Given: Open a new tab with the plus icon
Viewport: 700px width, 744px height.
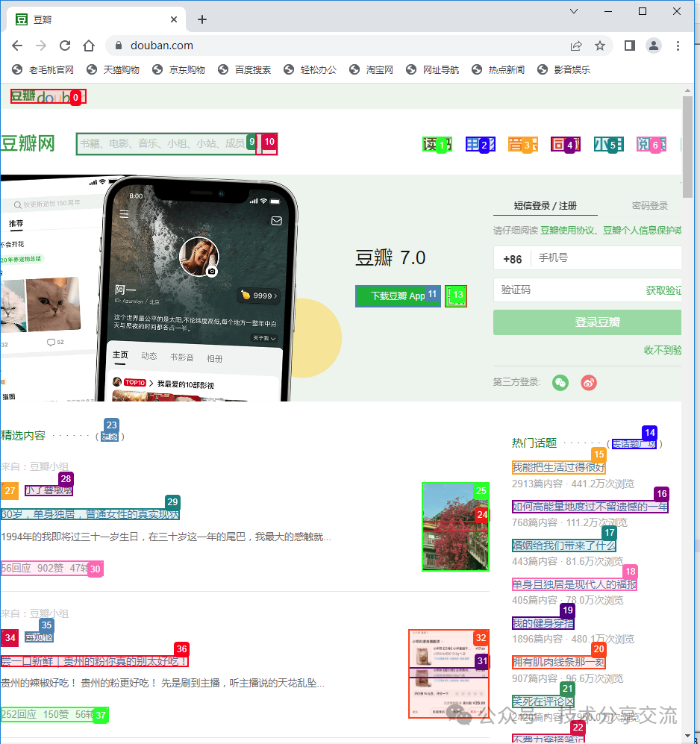Looking at the screenshot, I should 202,19.
